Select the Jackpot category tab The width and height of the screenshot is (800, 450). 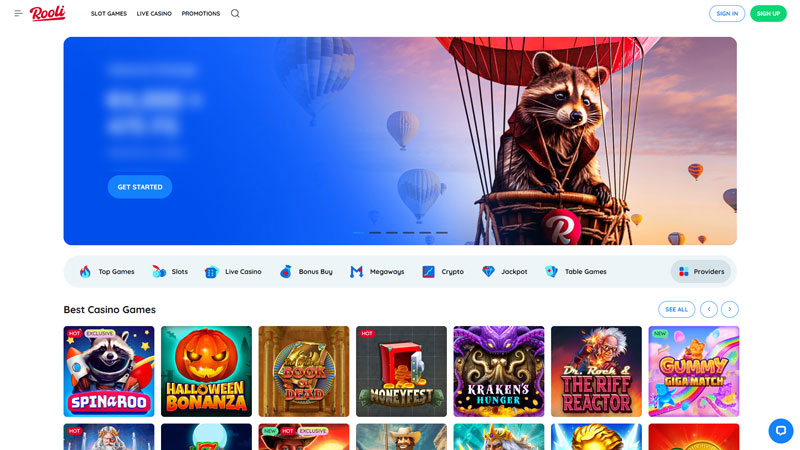(505, 271)
